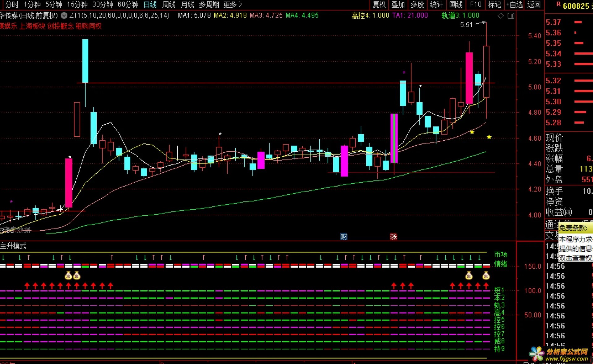The image size is (593, 364).
Task: Click the yellow star on the pink MA line
Action: pyautogui.click(x=472, y=132)
